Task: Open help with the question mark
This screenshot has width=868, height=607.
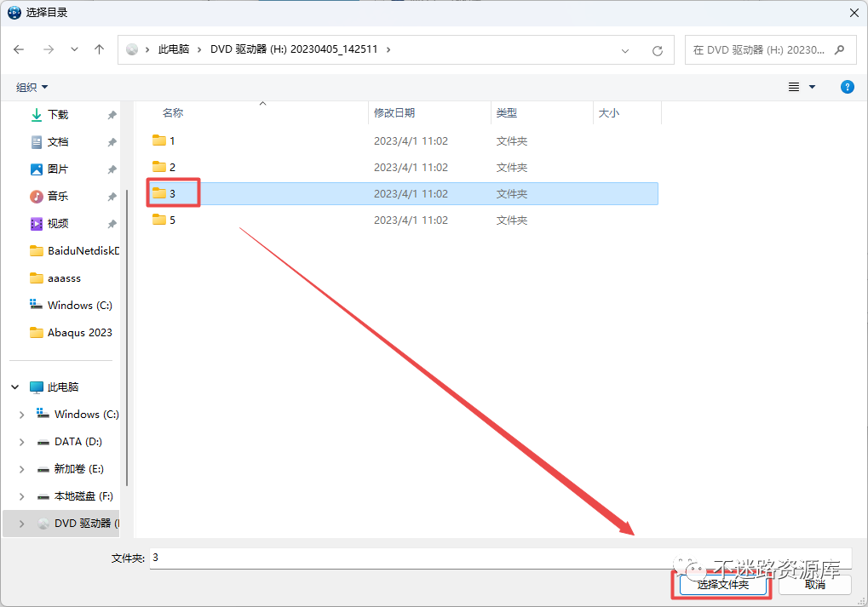Action: 847,87
